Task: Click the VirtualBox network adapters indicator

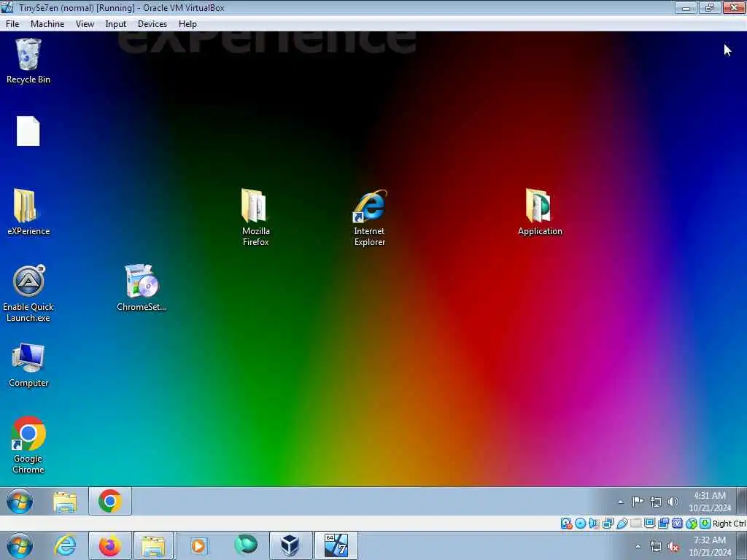Action: [x=608, y=524]
